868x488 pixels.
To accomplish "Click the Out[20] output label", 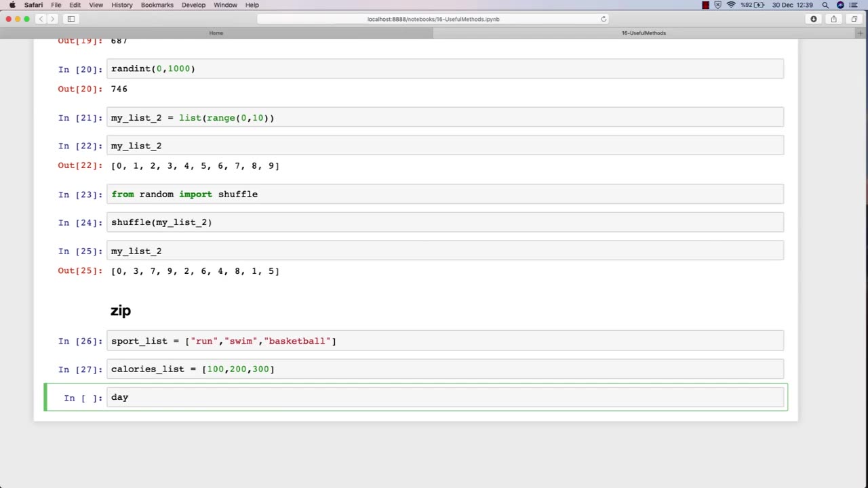I will point(80,89).
